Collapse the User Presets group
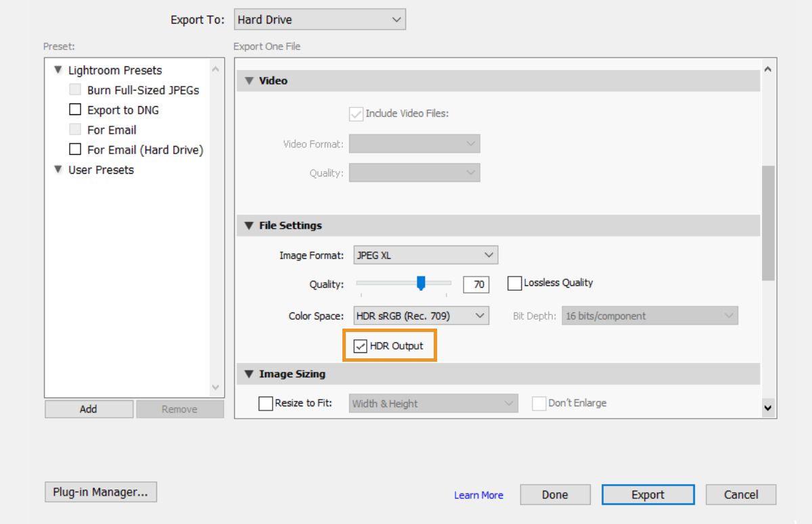The image size is (812, 524). (58, 170)
